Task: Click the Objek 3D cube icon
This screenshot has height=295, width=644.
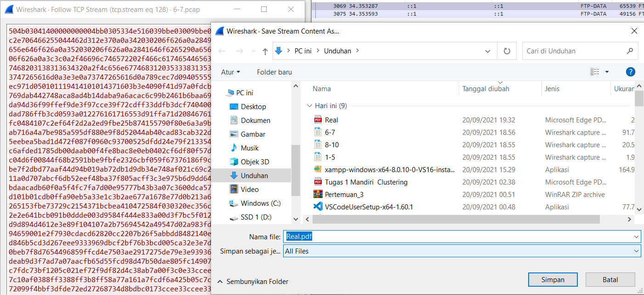Action: pos(234,162)
